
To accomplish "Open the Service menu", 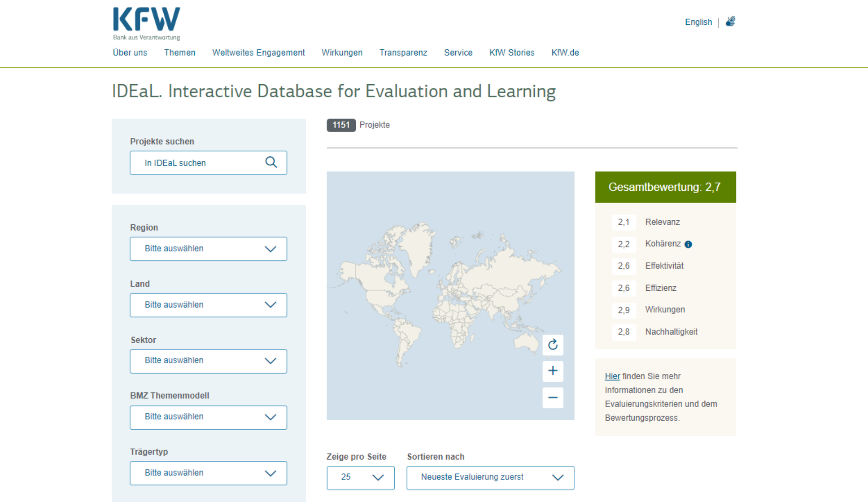I will click(x=458, y=52).
